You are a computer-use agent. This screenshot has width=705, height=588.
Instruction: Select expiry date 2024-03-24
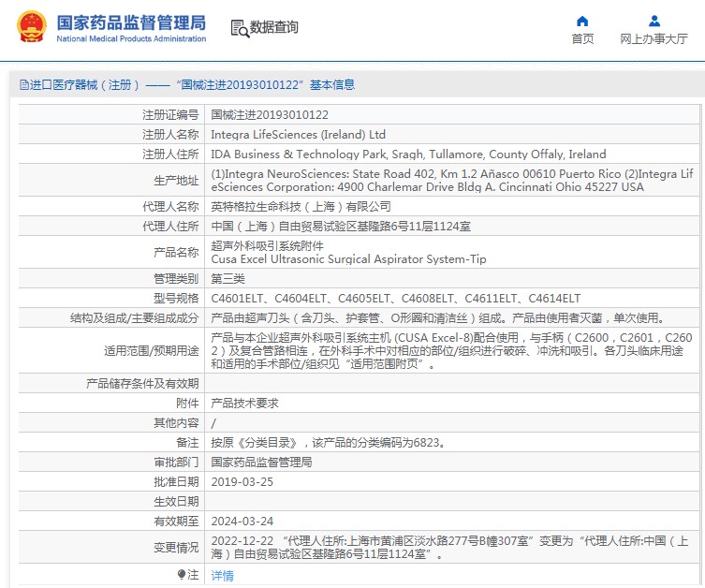(242, 522)
